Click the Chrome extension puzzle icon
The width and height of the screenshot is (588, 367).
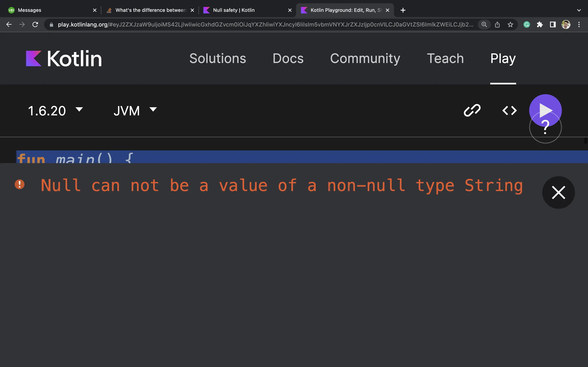point(540,24)
